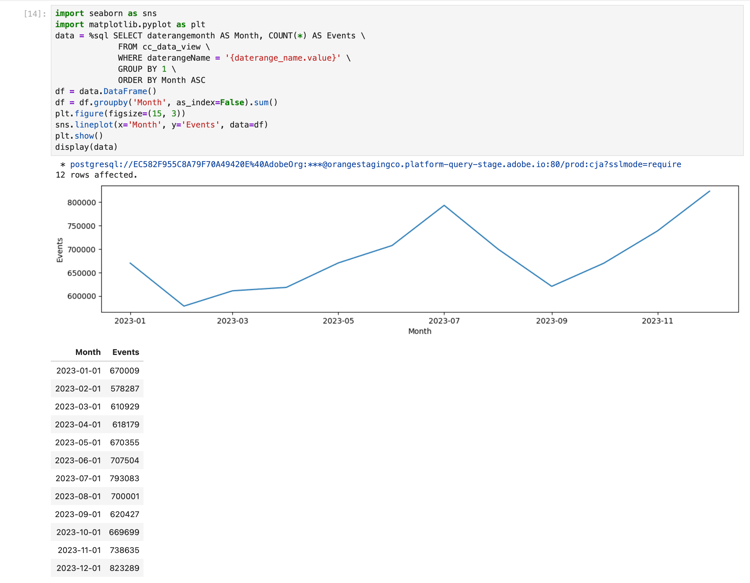Click the 'Month' table column header
The width and height of the screenshot is (750, 583).
[88, 352]
